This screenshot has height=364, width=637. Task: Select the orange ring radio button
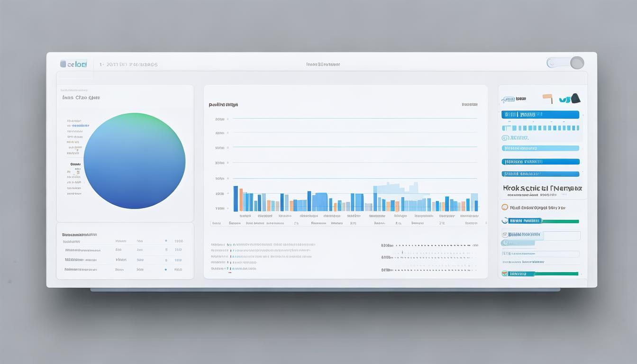coord(505,207)
